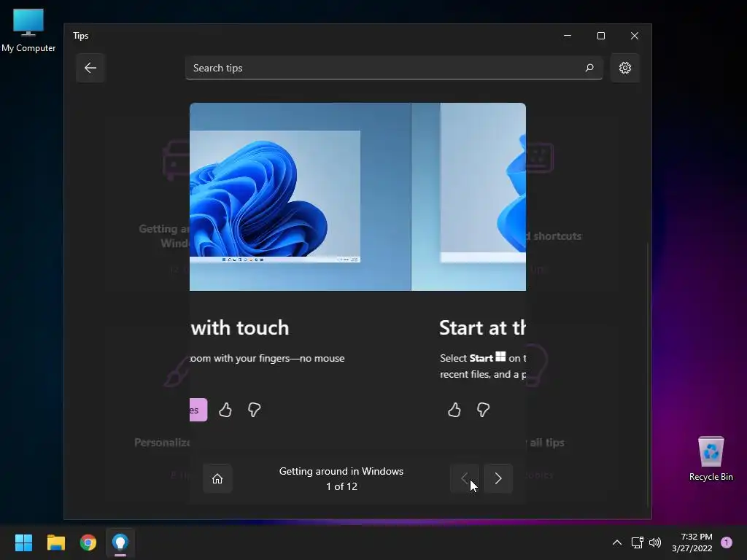Screen dimensions: 747x560
Task: Click the Tips app taskbar icon
Action: (120, 542)
